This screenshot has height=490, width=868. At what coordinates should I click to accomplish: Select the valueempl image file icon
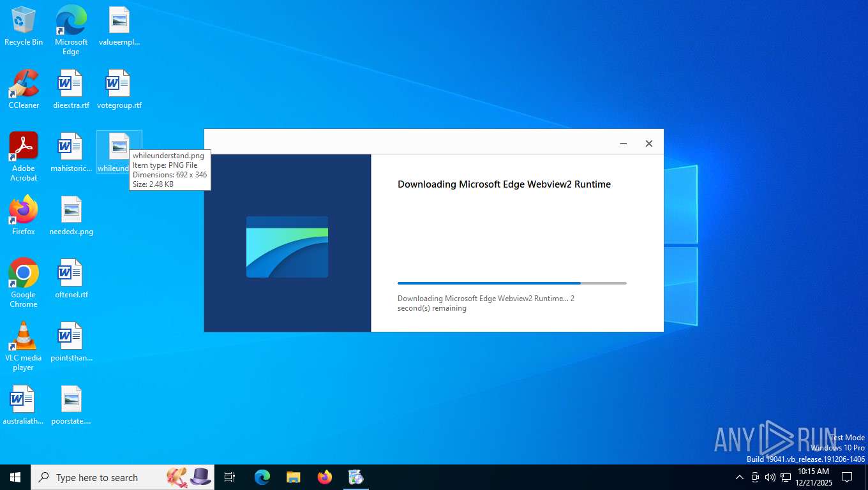[x=119, y=26]
